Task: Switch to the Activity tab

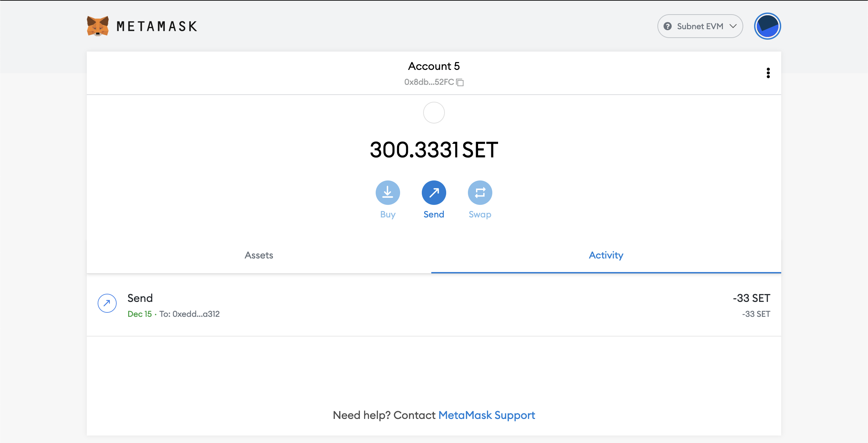Action: 606,255
